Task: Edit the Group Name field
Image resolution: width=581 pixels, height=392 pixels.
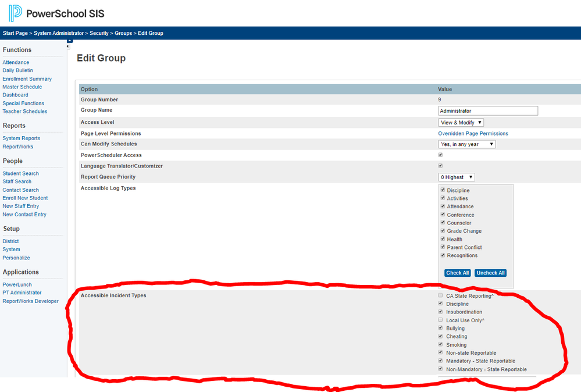Action: point(488,111)
